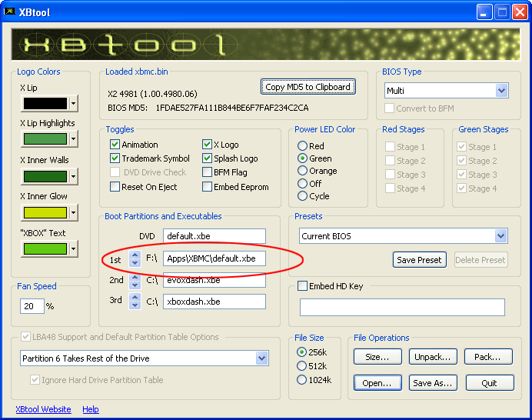This screenshot has height=420, width=532.
Task: Click the BIOS MD5 hash text
Action: coord(232,108)
